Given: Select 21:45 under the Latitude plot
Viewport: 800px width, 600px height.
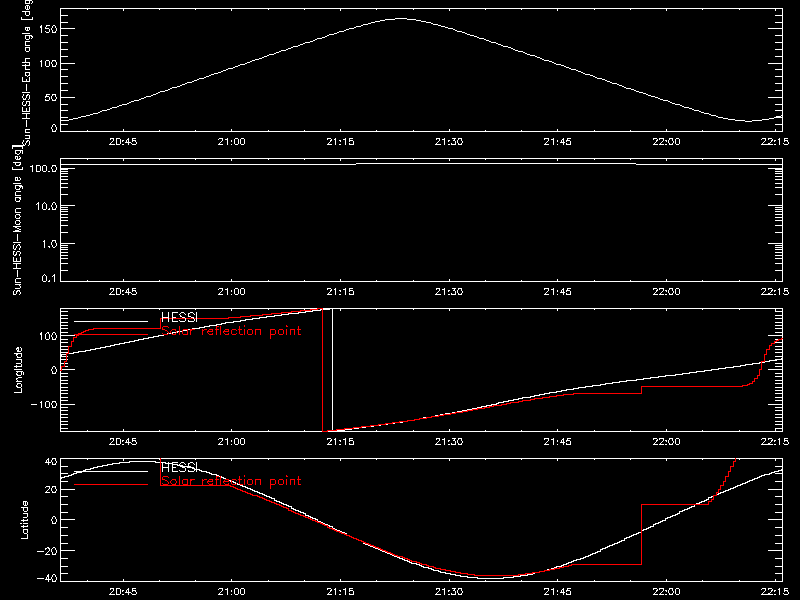Looking at the screenshot, I should point(558,592).
